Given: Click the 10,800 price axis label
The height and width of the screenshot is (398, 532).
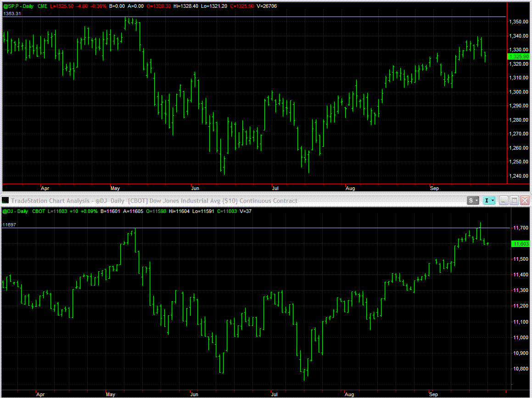Looking at the screenshot, I should pyautogui.click(x=521, y=369).
